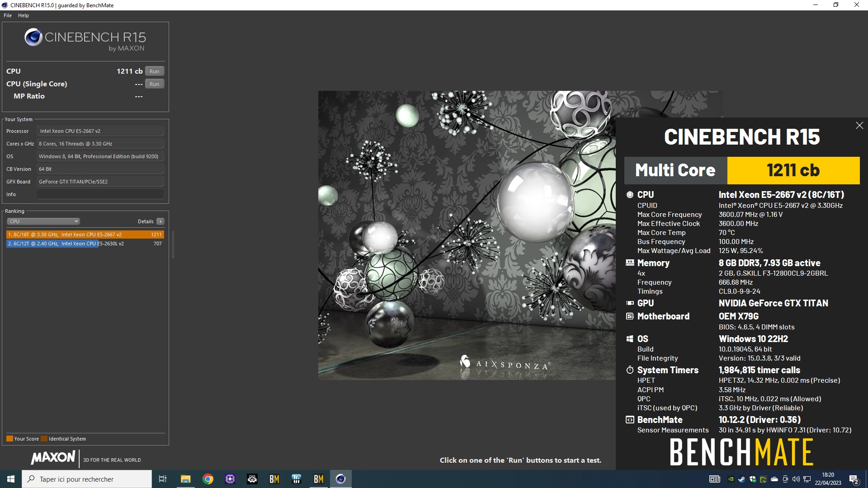868x488 pixels.
Task: Close the BenchMate result overlay
Action: (859, 126)
